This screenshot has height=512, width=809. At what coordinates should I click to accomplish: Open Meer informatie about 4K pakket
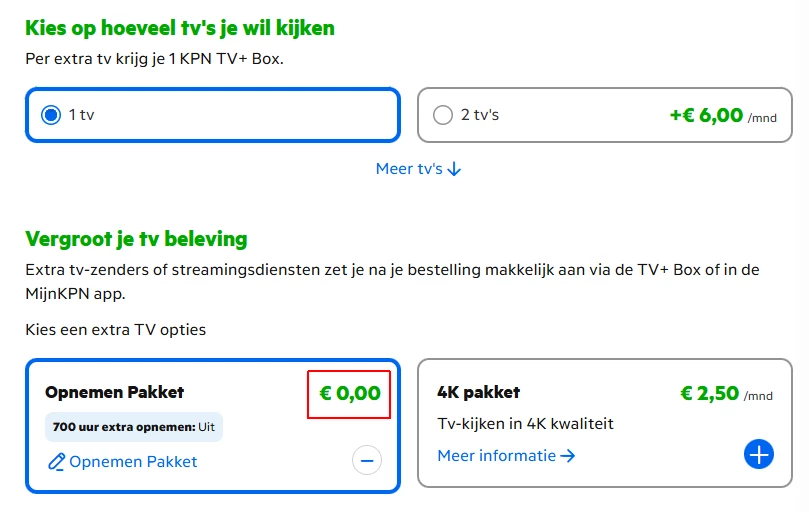[x=496, y=456]
